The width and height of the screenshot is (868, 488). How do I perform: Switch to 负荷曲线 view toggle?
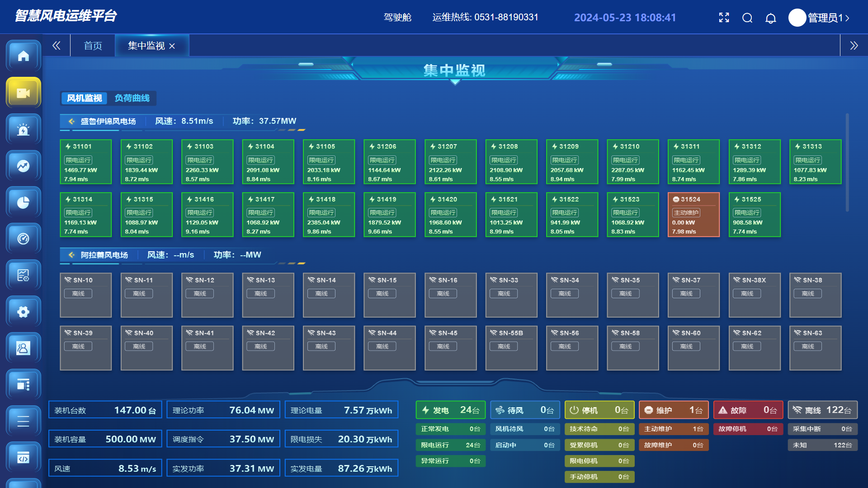click(x=132, y=98)
